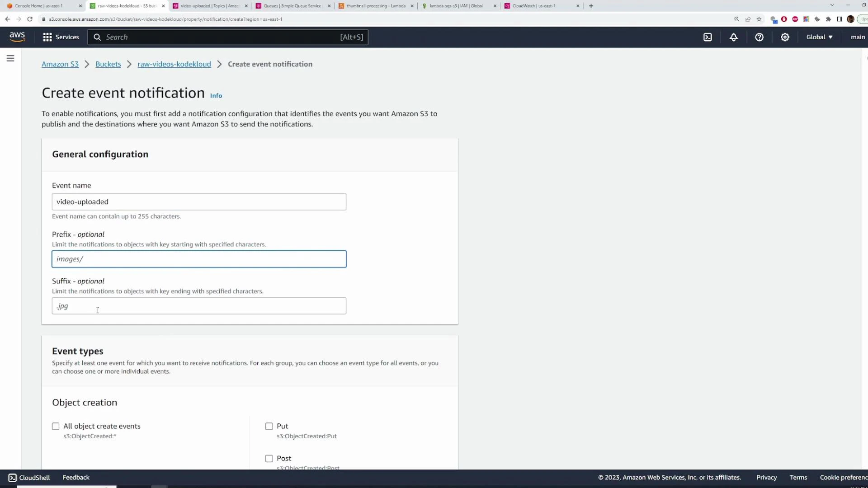The image size is (868, 488).
Task: Open the browser extensions puzzle icon
Action: pyautogui.click(x=829, y=19)
